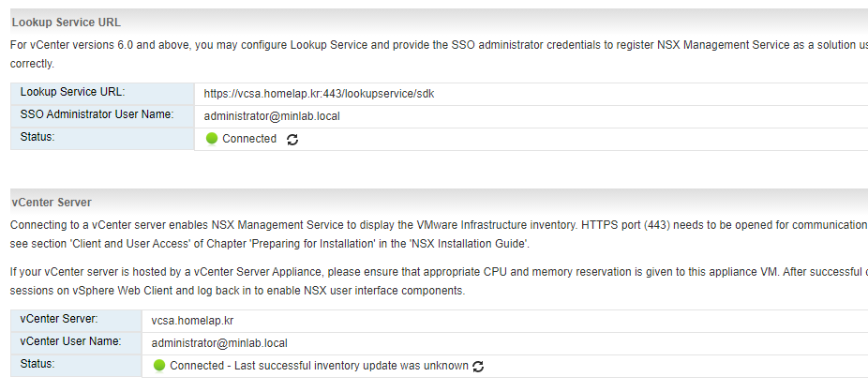This screenshot has width=868, height=392.
Task: Click the 'vCenter Server:' row label
Action: point(59,319)
